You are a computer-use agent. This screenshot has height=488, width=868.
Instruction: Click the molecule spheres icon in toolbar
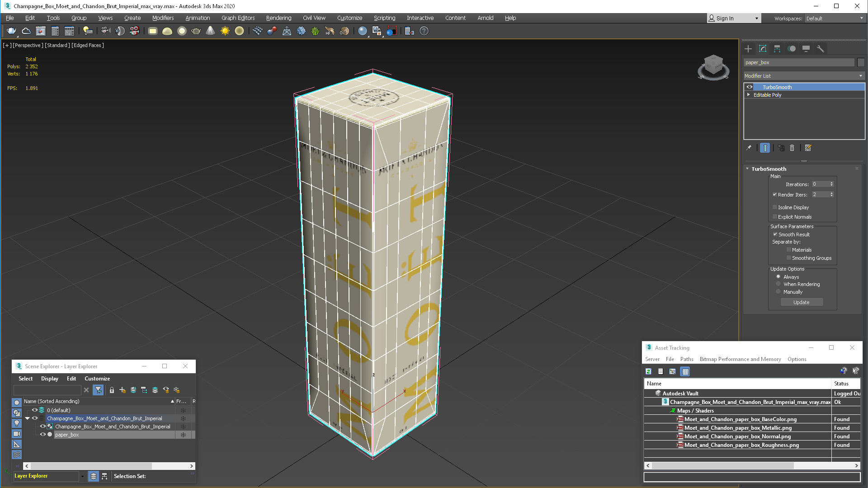click(x=272, y=31)
